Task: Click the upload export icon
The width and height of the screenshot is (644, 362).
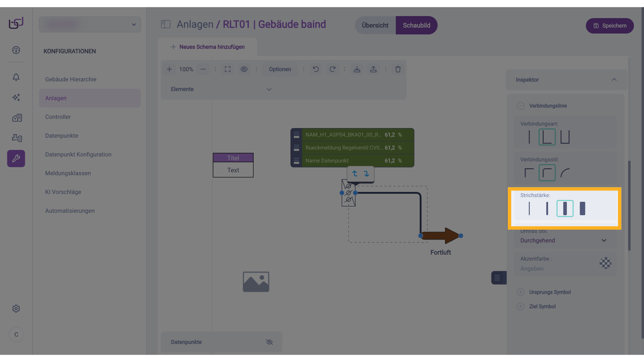Action: pos(373,69)
